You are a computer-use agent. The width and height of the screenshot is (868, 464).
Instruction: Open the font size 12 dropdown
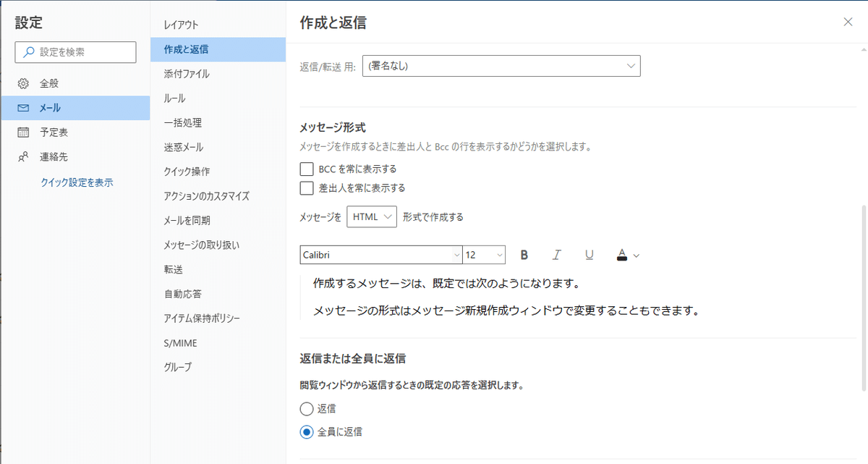click(484, 255)
